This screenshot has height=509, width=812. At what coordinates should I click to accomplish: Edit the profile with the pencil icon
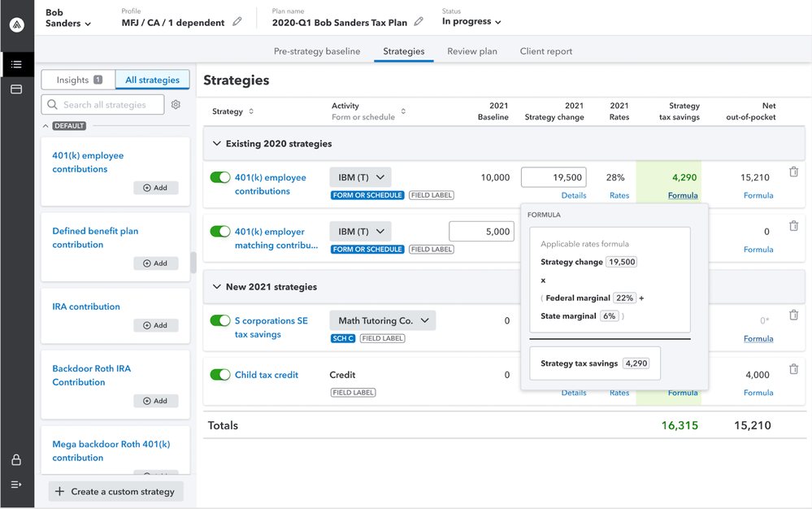(x=237, y=22)
